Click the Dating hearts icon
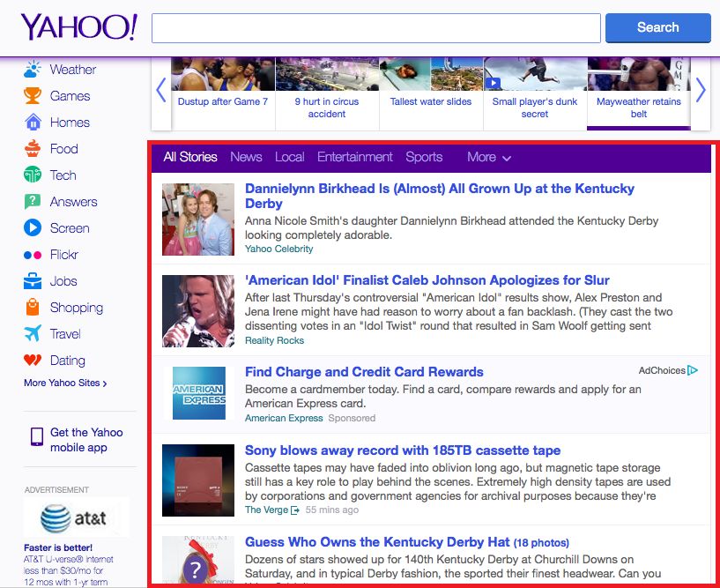This screenshot has height=588, width=720. point(33,361)
